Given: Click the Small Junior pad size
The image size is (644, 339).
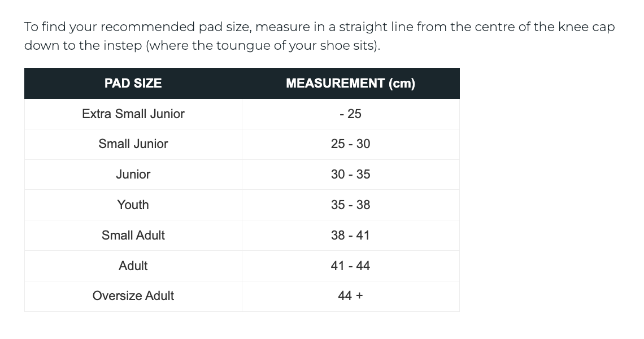Looking at the screenshot, I should [133, 144].
